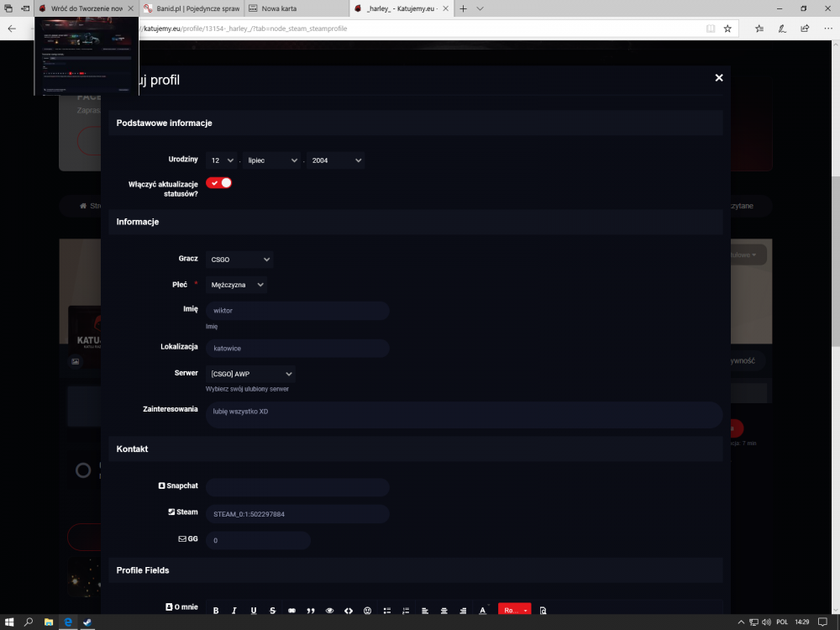Apply strikethrough formatting in editor toolbar
This screenshot has height=630, width=840.
point(272,610)
